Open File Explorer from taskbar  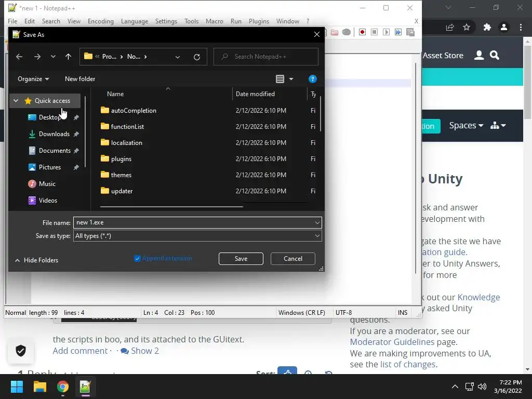pyautogui.click(x=39, y=387)
